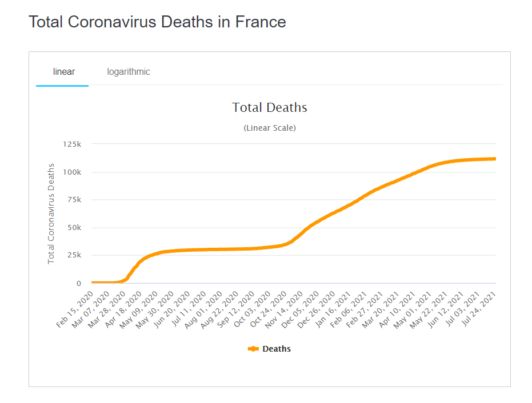The height and width of the screenshot is (403, 532).
Task: Click the 50k y-axis label
Action: [x=74, y=228]
